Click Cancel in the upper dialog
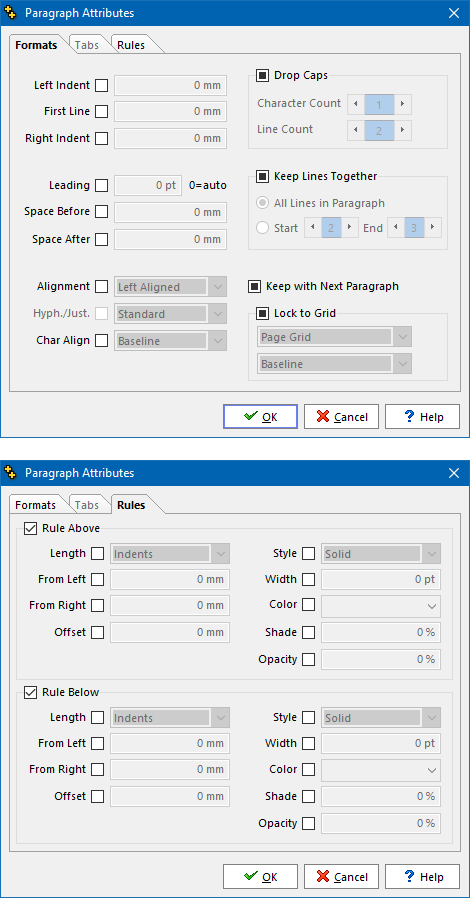470x898 pixels. point(341,417)
